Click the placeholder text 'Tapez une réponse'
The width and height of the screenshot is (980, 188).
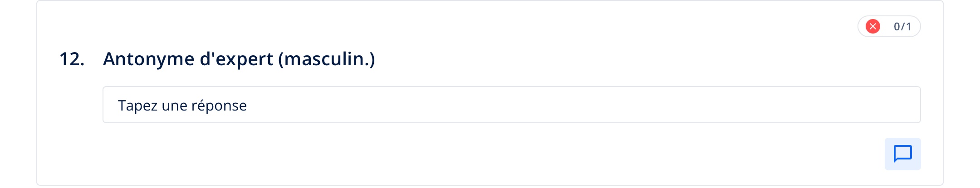[x=182, y=106]
